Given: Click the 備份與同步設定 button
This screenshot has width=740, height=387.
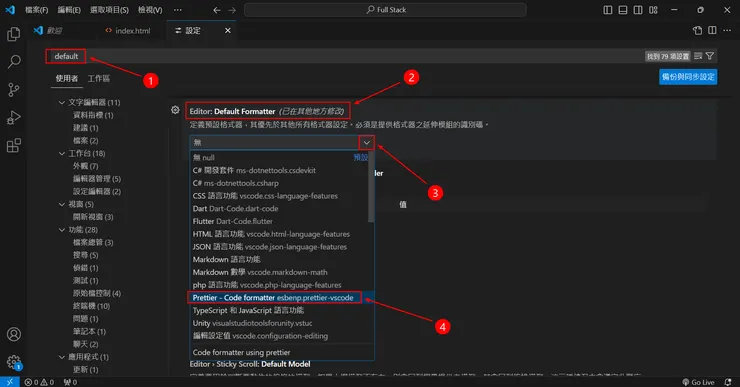Looking at the screenshot, I should 688,77.
